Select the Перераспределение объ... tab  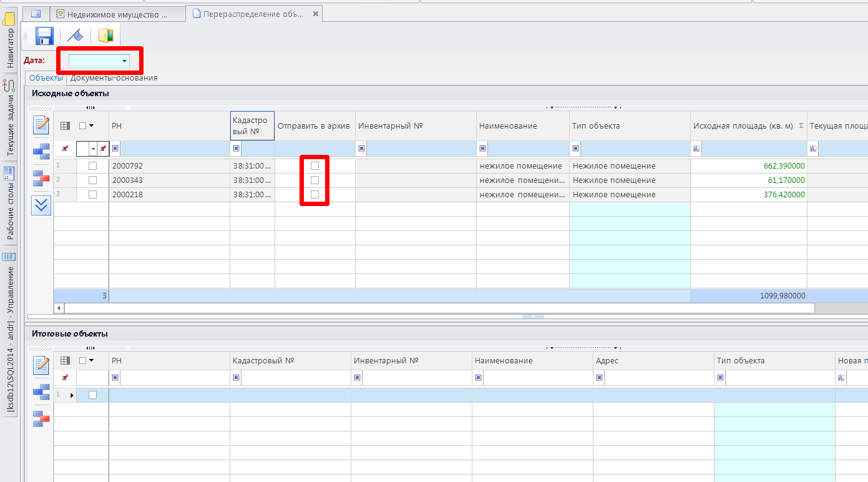(253, 14)
